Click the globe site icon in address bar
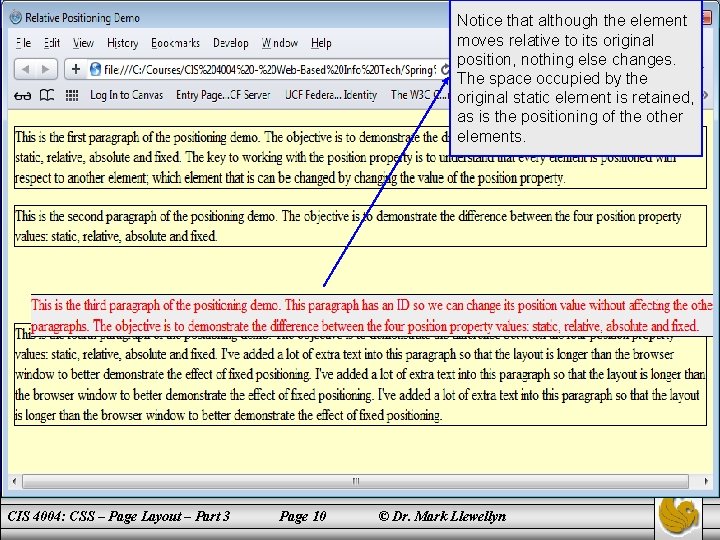Screen dimensions: 720x540 point(95,69)
